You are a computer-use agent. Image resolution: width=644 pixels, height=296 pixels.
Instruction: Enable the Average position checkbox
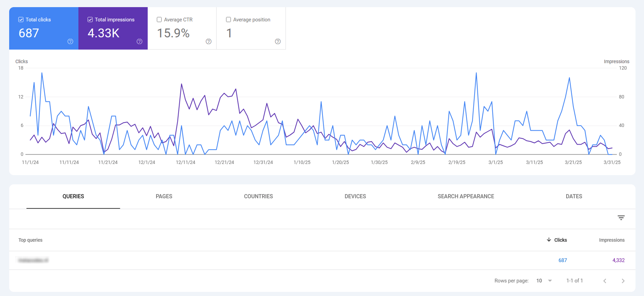coord(228,20)
